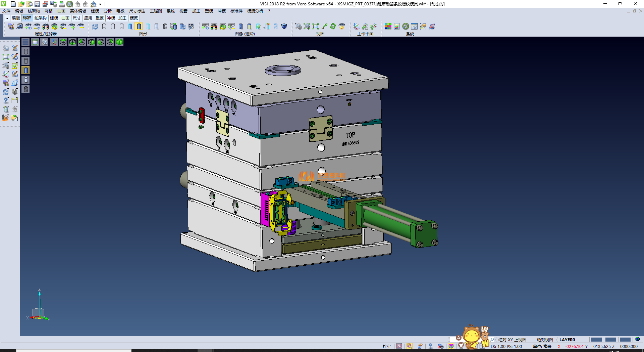Open the color palette grid icon
644x352 pixels.
tap(388, 27)
